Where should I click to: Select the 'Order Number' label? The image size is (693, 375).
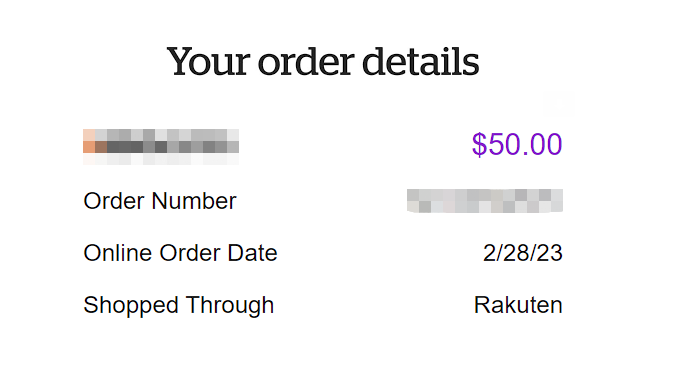[160, 201]
